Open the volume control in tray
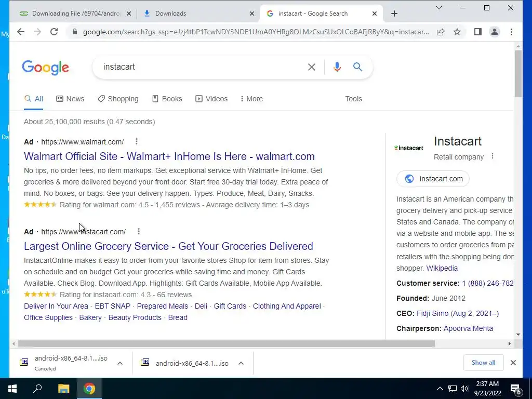 coord(464,389)
